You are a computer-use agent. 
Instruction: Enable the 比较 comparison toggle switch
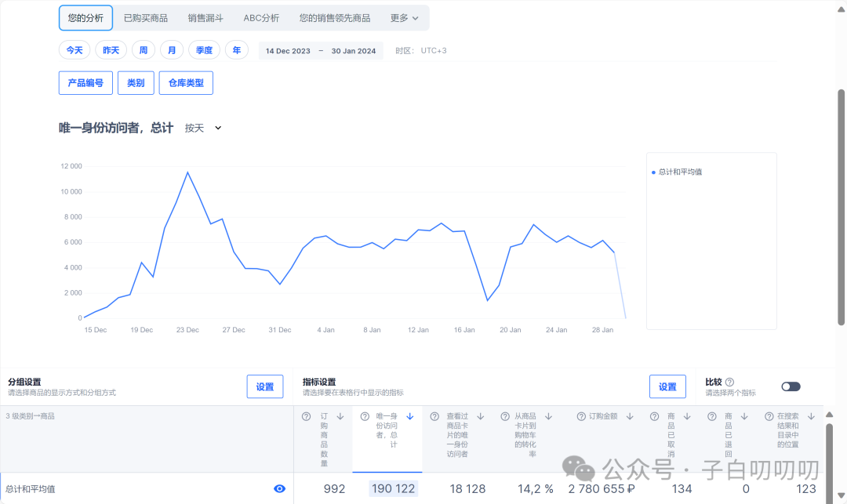(x=791, y=386)
